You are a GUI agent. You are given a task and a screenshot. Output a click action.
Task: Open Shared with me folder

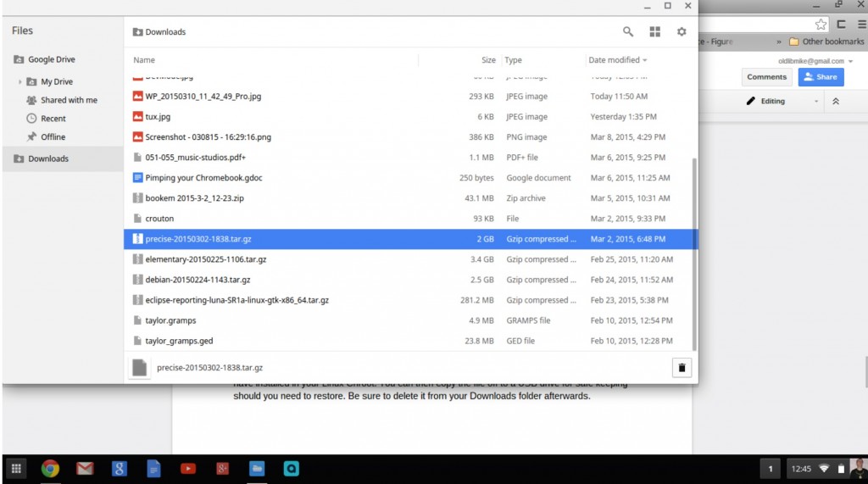point(69,100)
